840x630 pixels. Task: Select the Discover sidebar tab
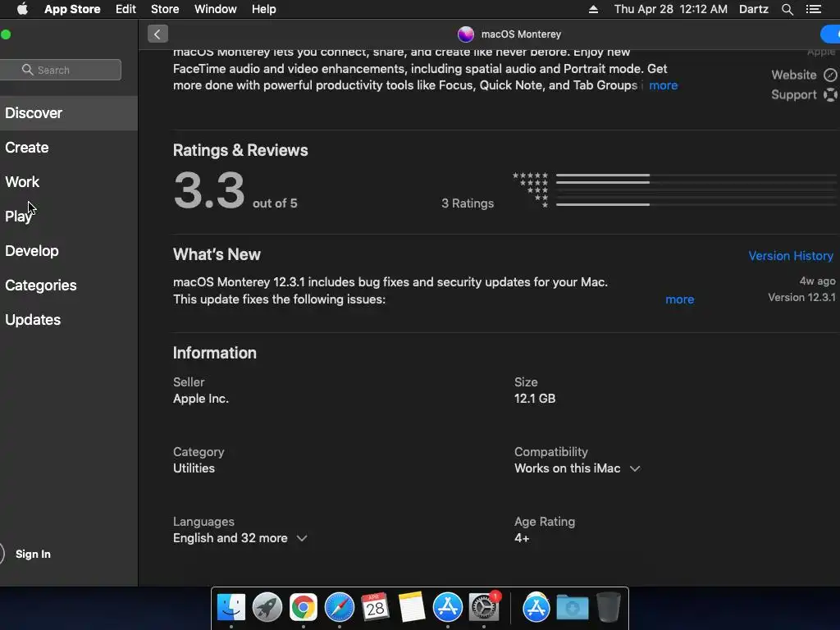pyautogui.click(x=69, y=113)
